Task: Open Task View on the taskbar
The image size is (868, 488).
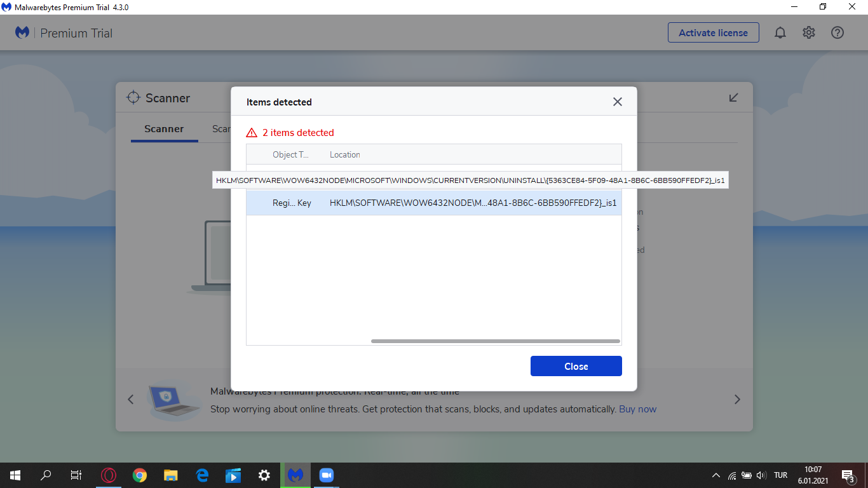Action: (x=76, y=475)
